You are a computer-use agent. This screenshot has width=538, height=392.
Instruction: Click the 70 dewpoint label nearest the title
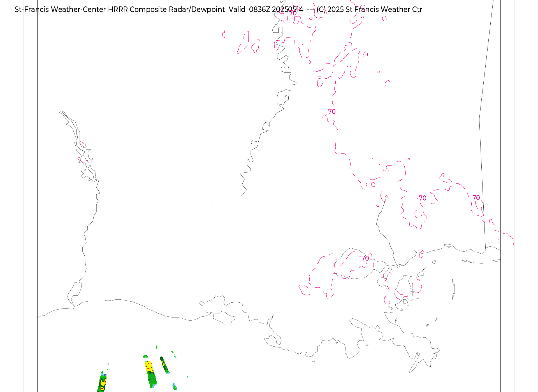tap(293, 13)
